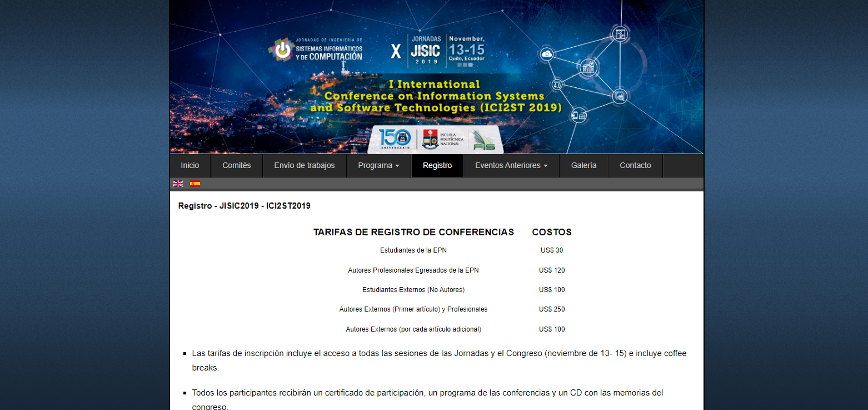Image resolution: width=868 pixels, height=410 pixels.
Task: Click the 'Registro - JISIC2019 - ICI2ST2019' heading
Action: coord(244,206)
